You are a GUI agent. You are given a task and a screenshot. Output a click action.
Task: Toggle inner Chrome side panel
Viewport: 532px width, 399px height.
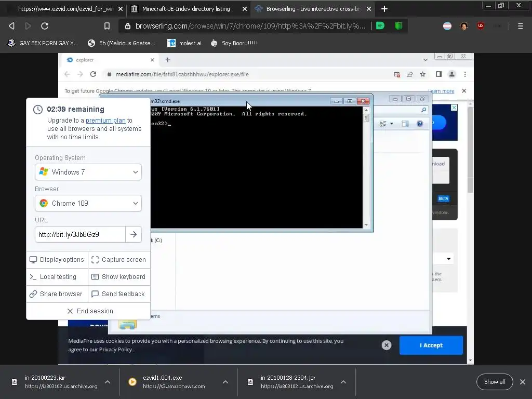tap(438, 74)
